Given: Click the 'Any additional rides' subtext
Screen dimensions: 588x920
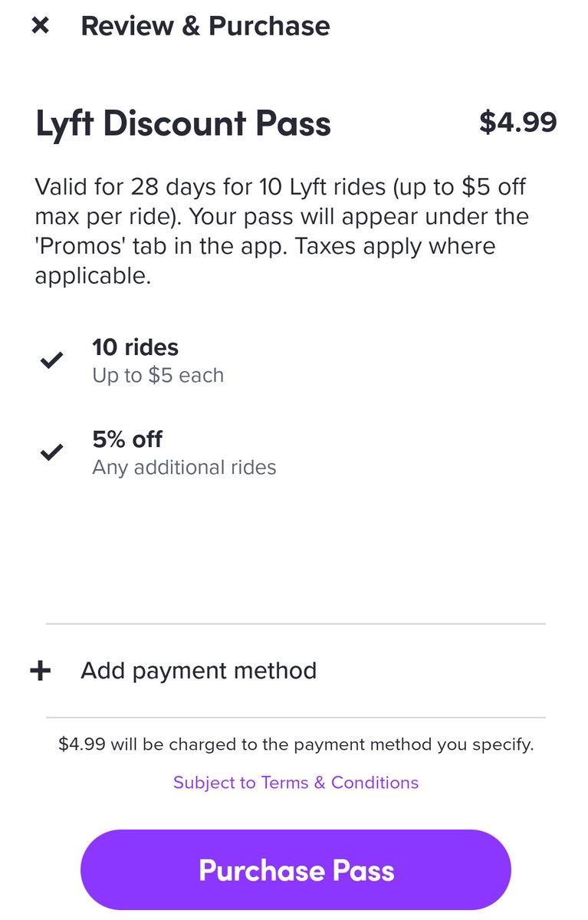Looking at the screenshot, I should tap(184, 467).
